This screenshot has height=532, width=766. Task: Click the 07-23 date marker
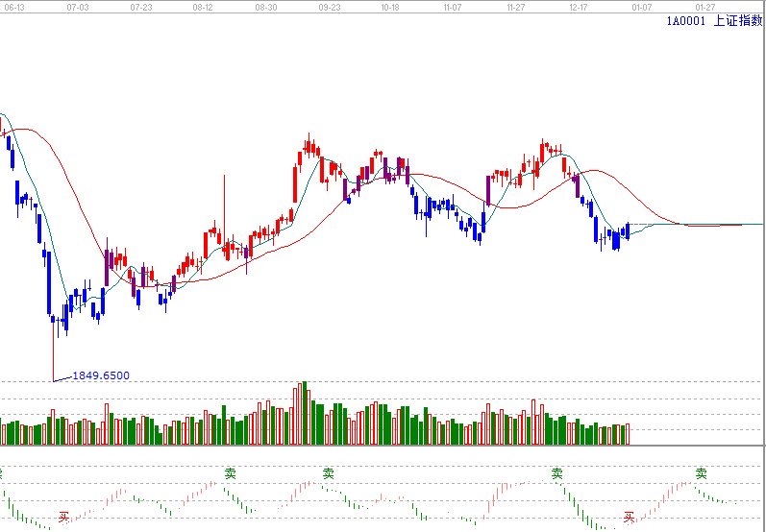point(140,6)
